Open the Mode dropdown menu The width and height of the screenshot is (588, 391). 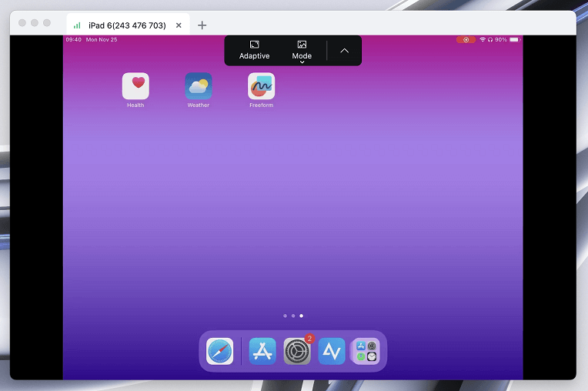302,50
